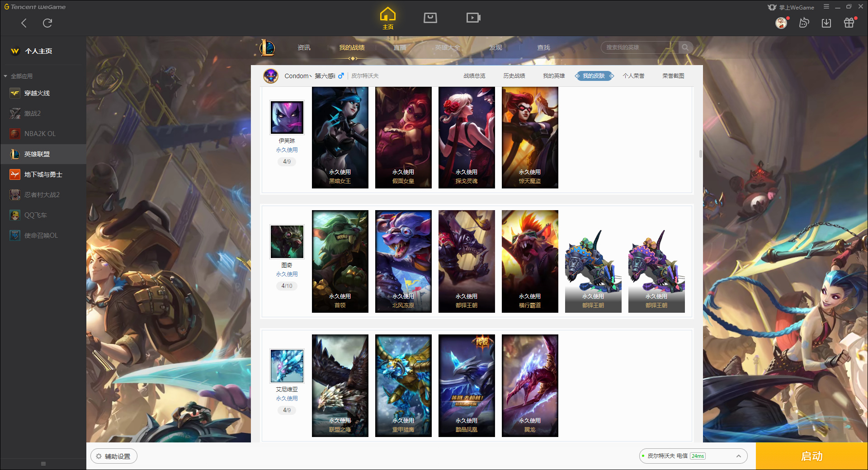Click the skin list scrollbar thumb

[x=700, y=154]
